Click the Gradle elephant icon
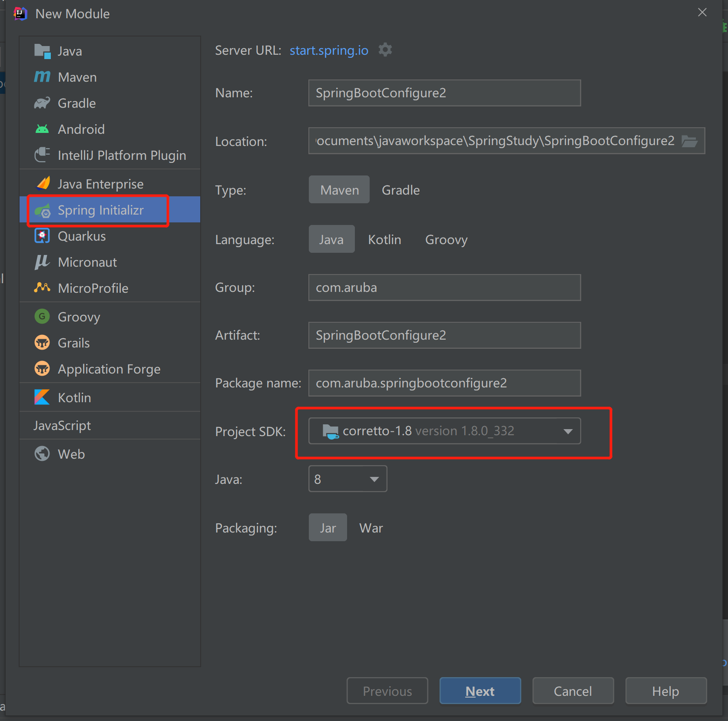 43,103
